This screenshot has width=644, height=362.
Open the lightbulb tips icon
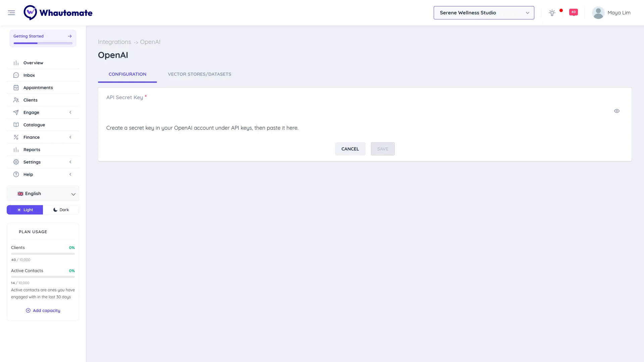pos(552,13)
